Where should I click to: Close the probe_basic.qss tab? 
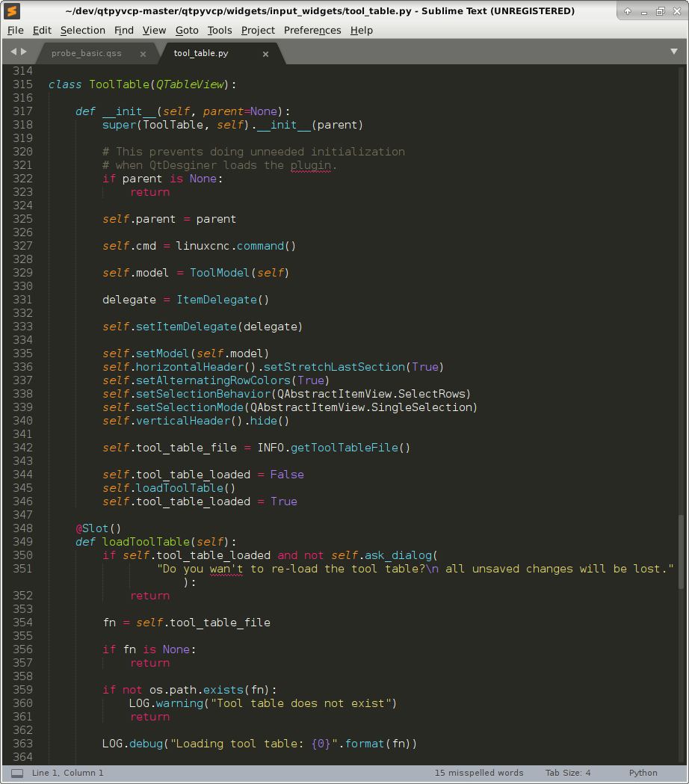click(143, 54)
